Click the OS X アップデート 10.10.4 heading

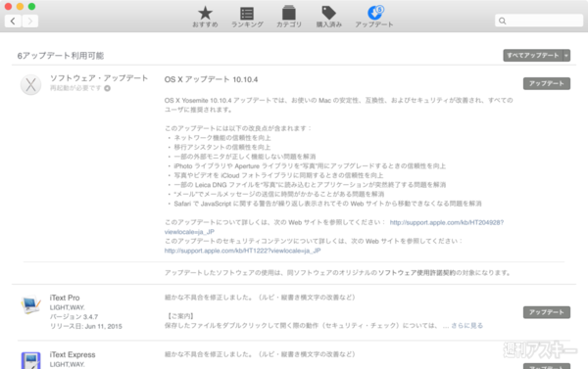point(211,79)
